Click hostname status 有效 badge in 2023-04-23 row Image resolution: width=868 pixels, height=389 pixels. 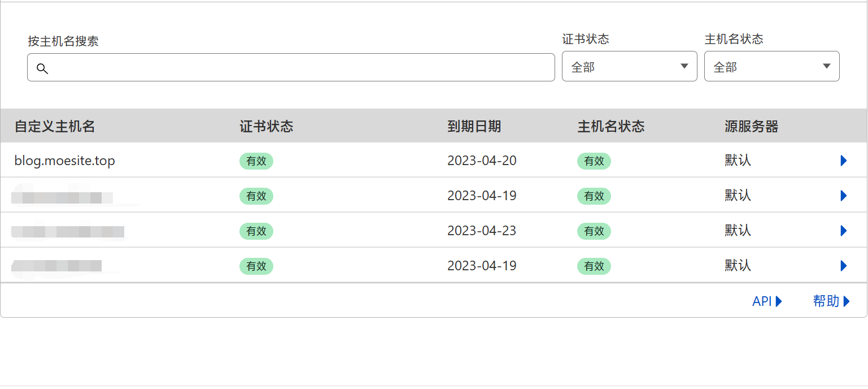[x=594, y=231]
